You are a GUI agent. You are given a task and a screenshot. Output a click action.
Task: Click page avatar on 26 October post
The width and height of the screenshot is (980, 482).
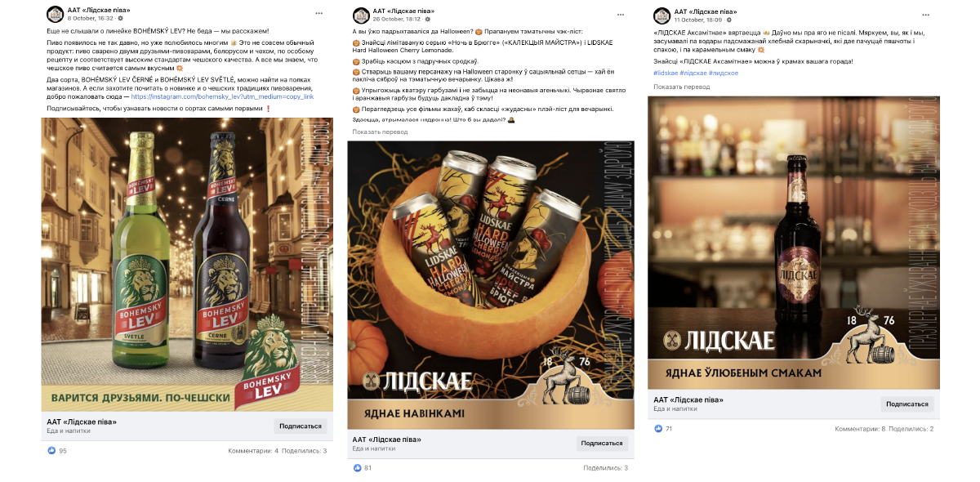pos(360,15)
